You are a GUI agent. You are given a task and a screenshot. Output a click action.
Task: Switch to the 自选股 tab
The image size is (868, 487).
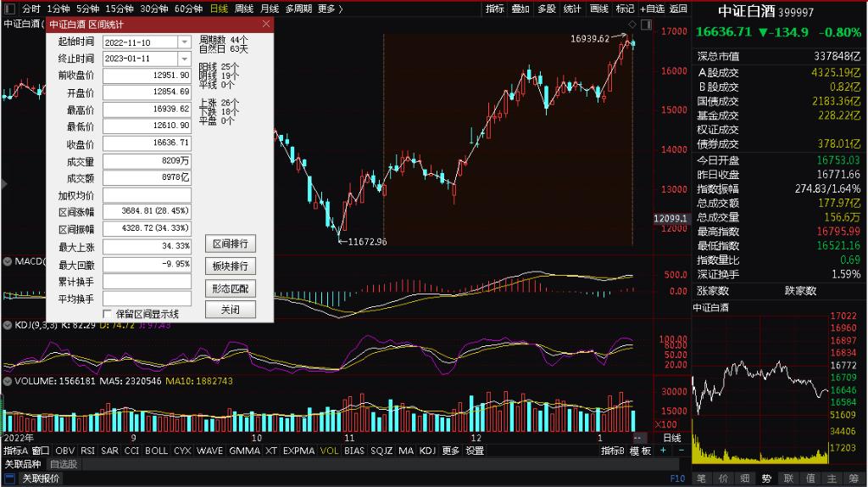click(64, 464)
